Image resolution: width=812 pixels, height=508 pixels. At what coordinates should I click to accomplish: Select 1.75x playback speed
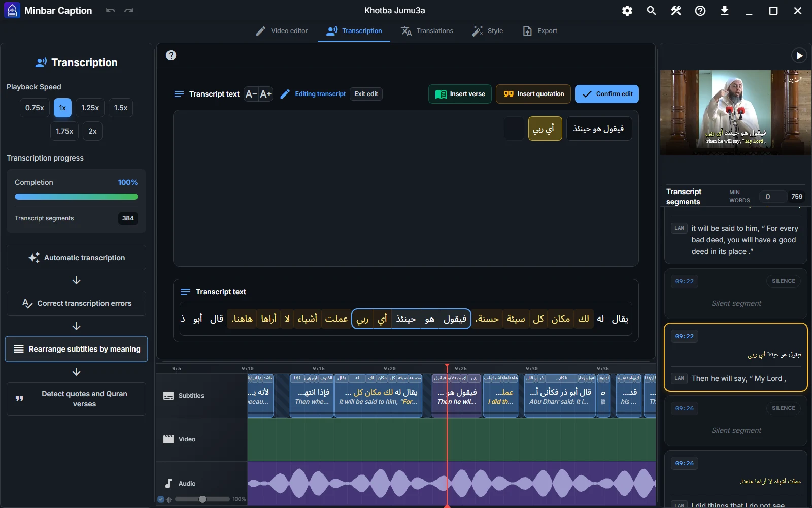[64, 131]
